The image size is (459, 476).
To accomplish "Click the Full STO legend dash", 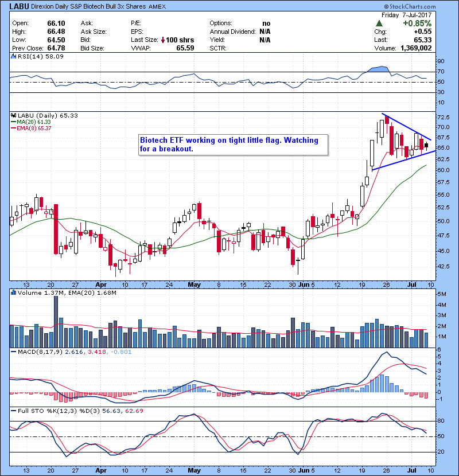I will 13,411.
